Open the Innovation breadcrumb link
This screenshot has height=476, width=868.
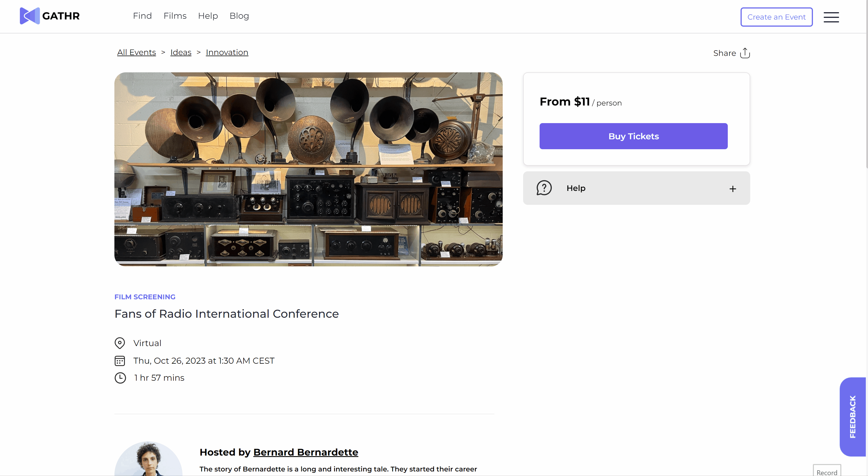click(x=227, y=52)
